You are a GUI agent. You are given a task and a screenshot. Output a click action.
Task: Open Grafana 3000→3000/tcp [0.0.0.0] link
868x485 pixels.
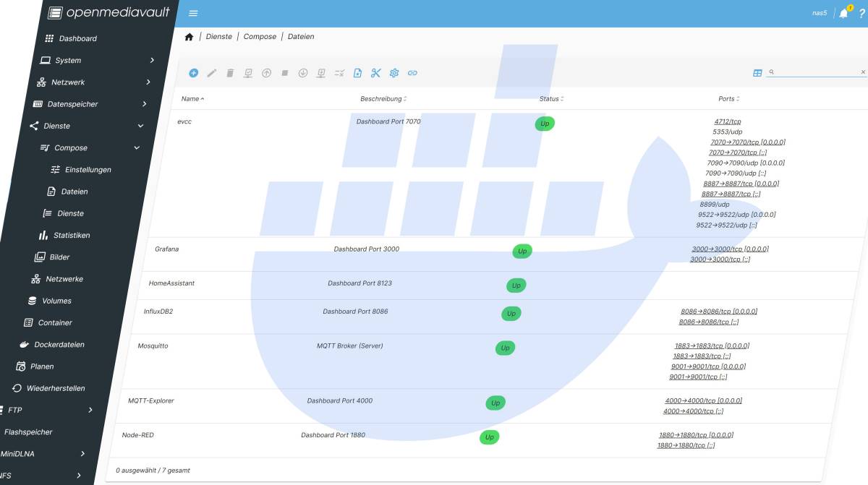(x=731, y=249)
